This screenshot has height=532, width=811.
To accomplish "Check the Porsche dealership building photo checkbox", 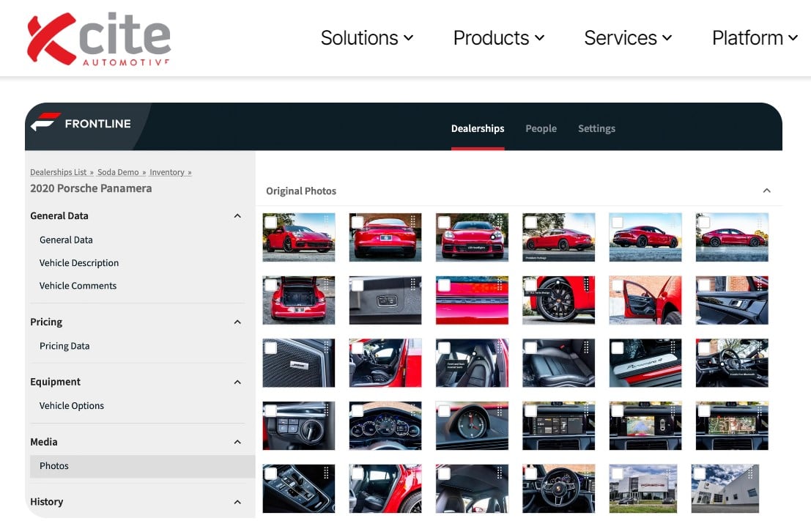I will pos(617,473).
